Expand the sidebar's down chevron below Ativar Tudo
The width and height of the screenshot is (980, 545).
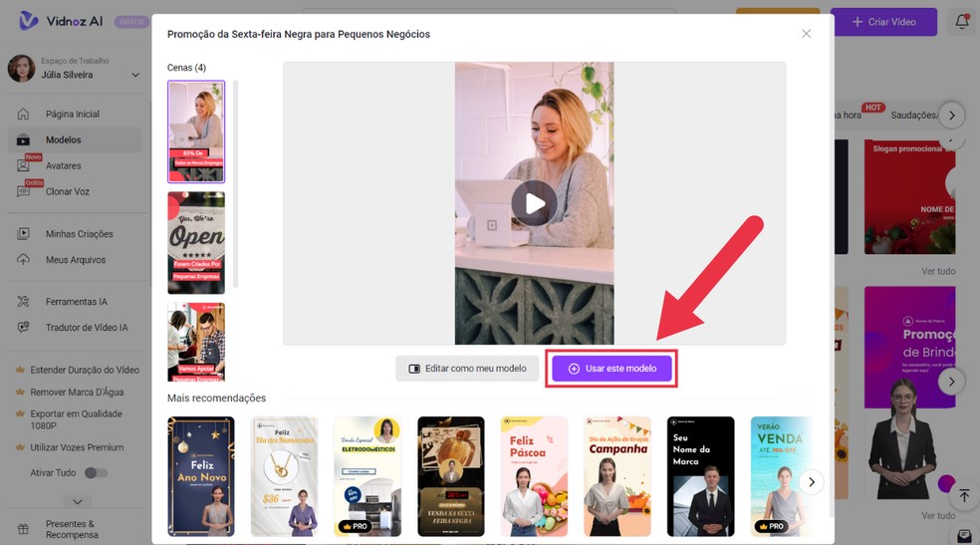pyautogui.click(x=78, y=501)
